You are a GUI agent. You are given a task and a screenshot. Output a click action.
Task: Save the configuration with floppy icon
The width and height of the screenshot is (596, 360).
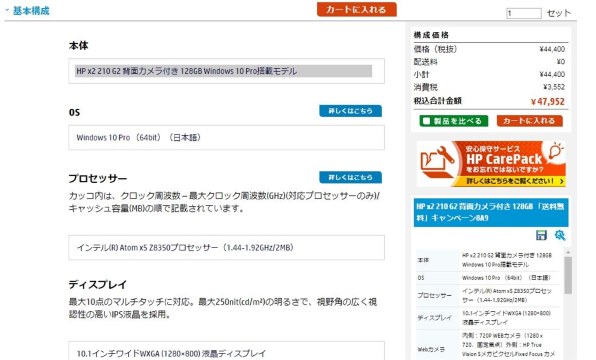[x=541, y=235]
